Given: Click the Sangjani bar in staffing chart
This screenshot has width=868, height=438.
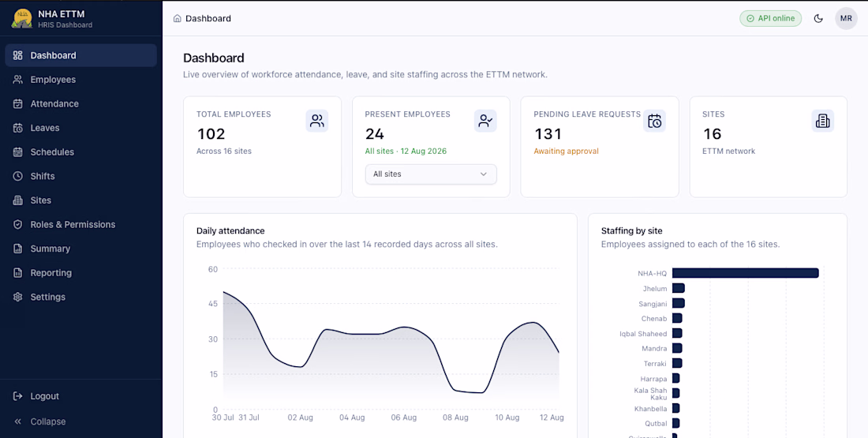Looking at the screenshot, I should (x=678, y=303).
